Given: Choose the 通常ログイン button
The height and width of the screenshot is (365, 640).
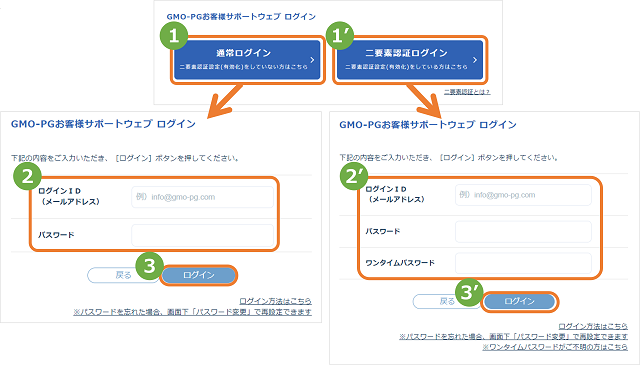Looking at the screenshot, I should pos(247,60).
